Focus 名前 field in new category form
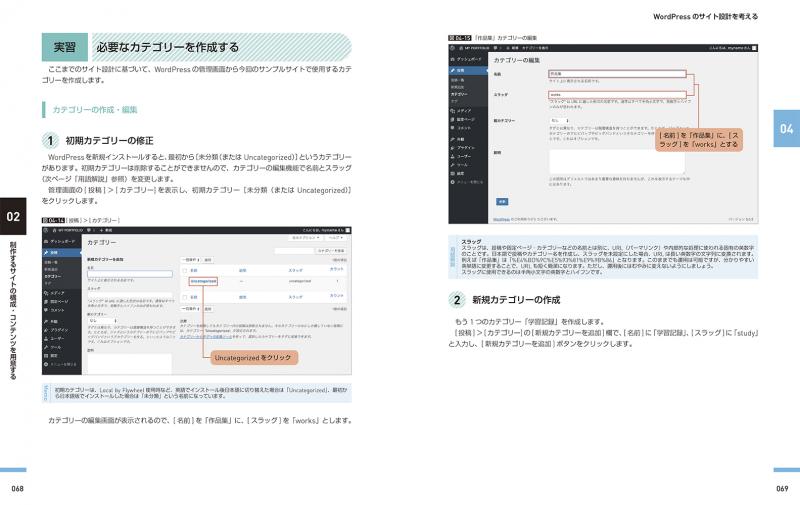 130,274
